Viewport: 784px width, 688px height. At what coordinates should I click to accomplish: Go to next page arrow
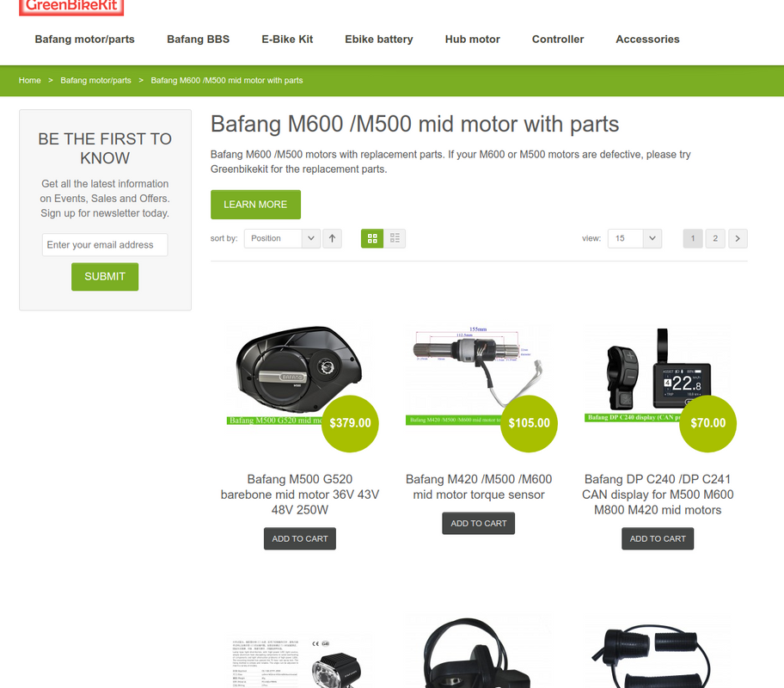click(x=738, y=239)
